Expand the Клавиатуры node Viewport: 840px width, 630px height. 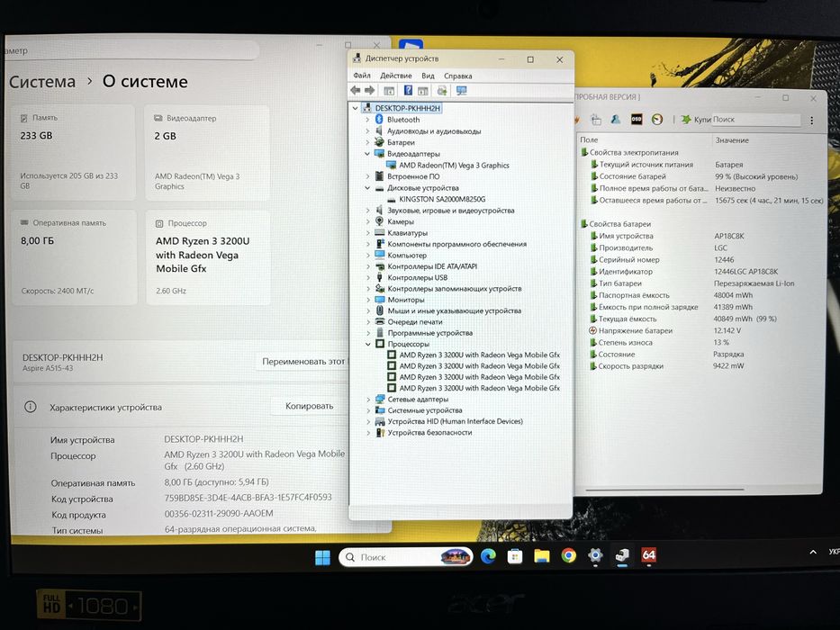367,233
